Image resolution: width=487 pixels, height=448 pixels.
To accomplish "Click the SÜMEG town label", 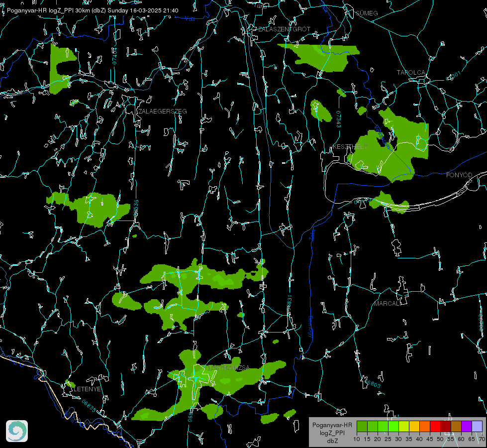I will coord(367,13).
